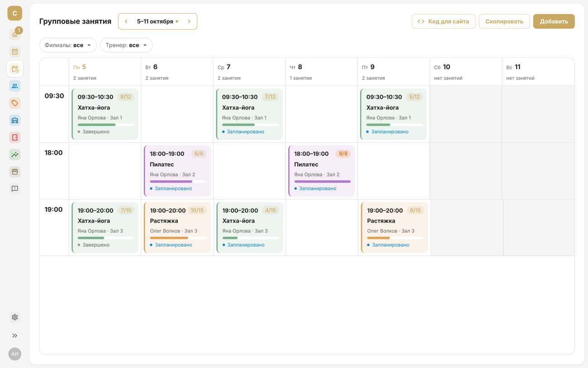The width and height of the screenshot is (588, 368).
Task: Open the feedback message sidebar icon
Action: pos(15,189)
